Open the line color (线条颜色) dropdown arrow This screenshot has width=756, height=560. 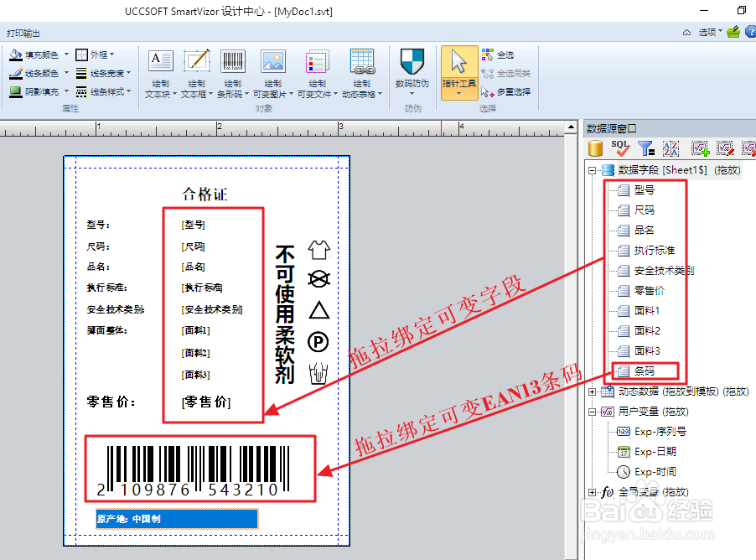pyautogui.click(x=66, y=73)
